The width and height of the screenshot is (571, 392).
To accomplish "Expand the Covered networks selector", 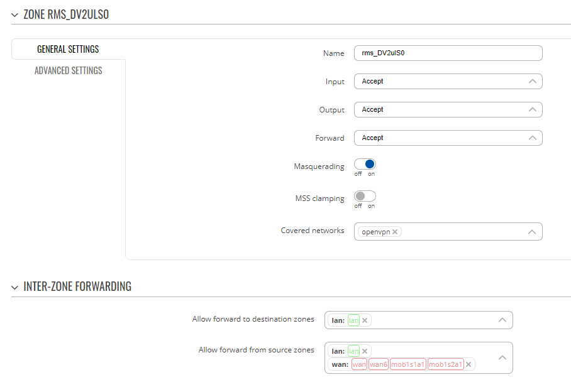I will [x=532, y=232].
